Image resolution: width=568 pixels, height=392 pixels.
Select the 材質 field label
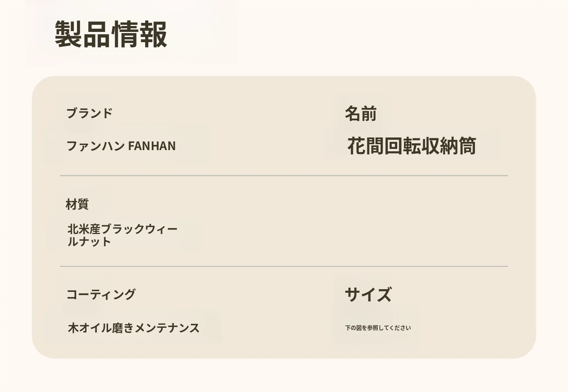click(77, 204)
